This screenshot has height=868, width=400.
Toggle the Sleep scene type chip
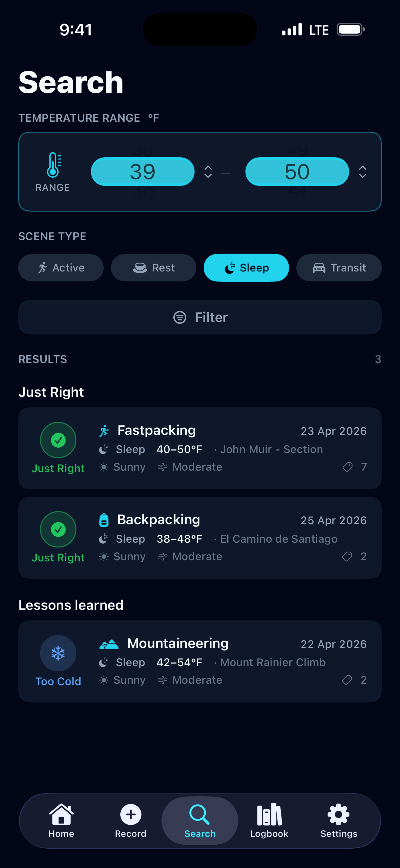click(246, 268)
